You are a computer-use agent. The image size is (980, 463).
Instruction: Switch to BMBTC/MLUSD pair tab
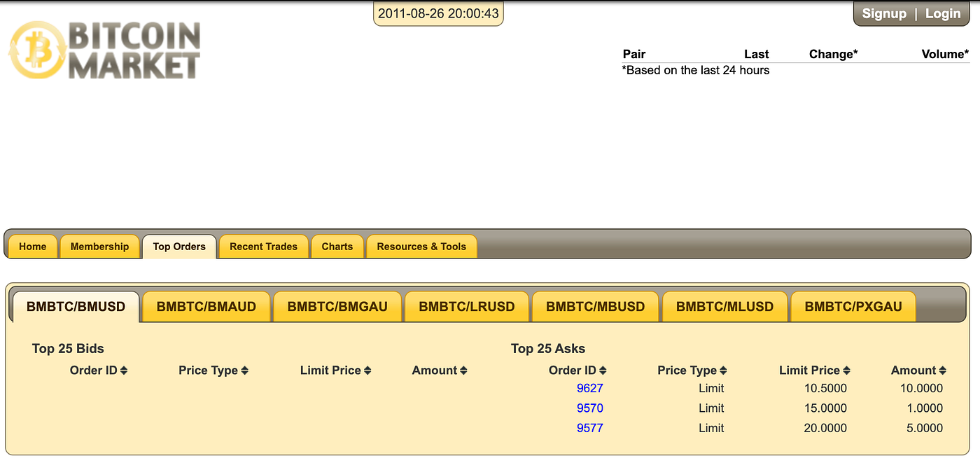point(725,307)
